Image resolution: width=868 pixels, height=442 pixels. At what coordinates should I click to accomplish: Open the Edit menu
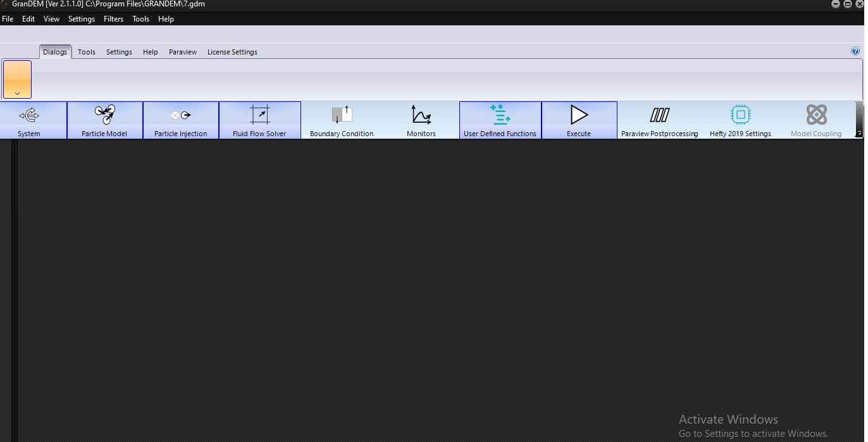[28, 19]
